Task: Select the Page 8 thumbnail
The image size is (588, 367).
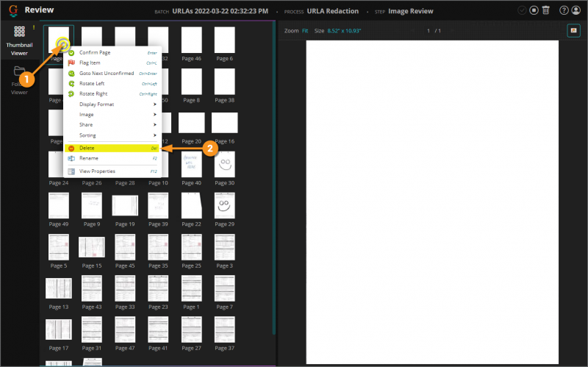Action: click(191, 82)
